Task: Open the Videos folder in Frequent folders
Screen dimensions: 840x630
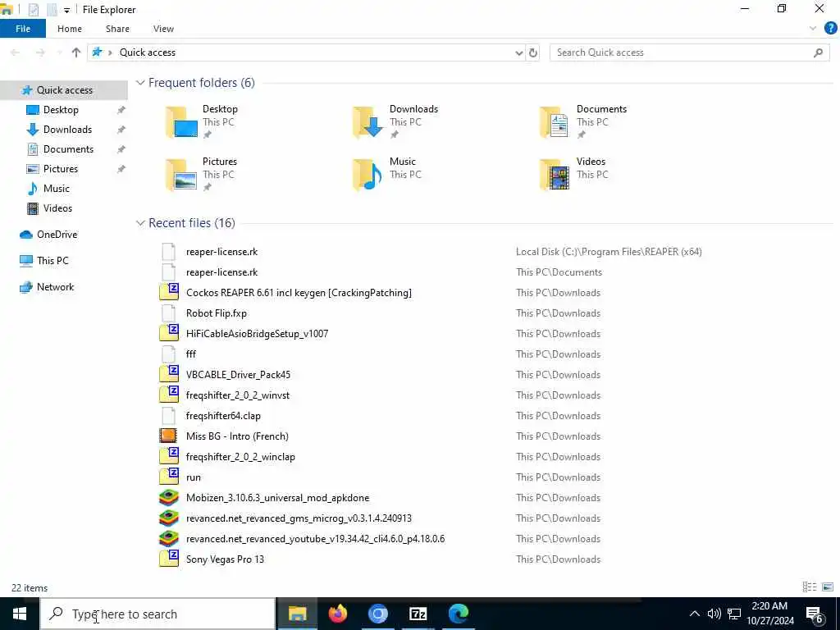Action: [x=573, y=174]
